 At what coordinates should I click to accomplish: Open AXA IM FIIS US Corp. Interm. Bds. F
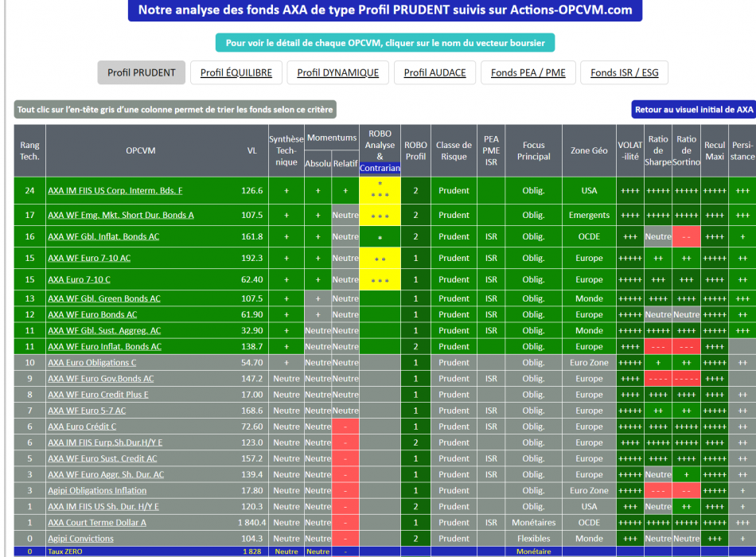pos(115,190)
